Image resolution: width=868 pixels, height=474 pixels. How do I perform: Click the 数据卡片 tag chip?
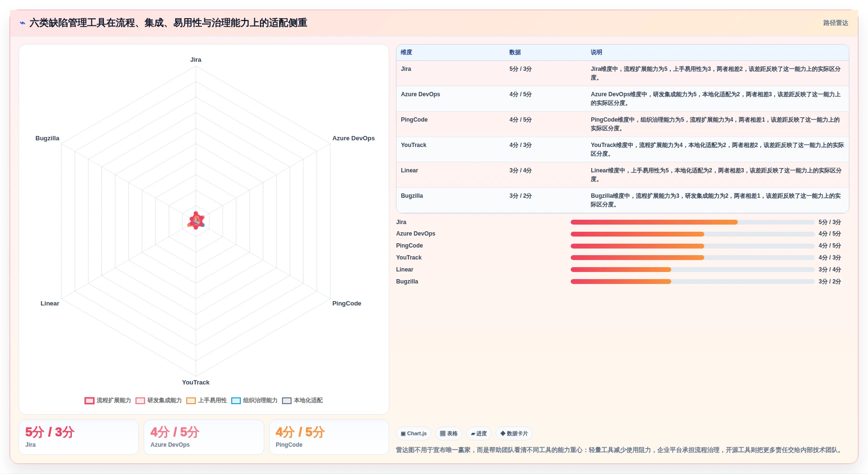tap(514, 434)
